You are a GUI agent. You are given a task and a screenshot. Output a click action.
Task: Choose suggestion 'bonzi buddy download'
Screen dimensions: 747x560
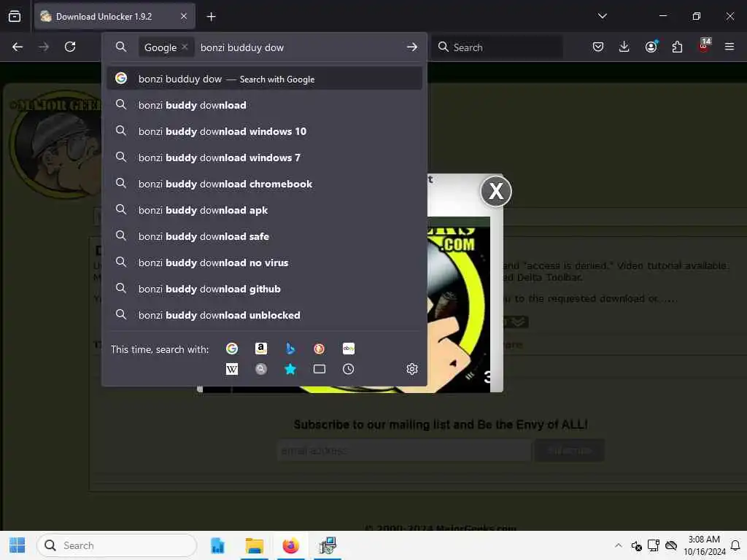pyautogui.click(x=264, y=105)
